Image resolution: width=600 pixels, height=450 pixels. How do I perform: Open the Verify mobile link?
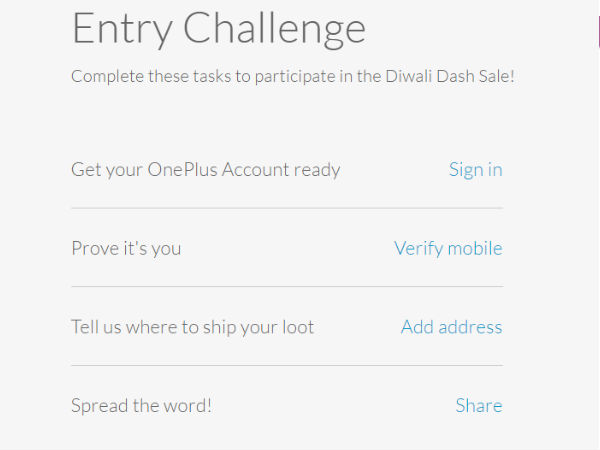coord(448,248)
